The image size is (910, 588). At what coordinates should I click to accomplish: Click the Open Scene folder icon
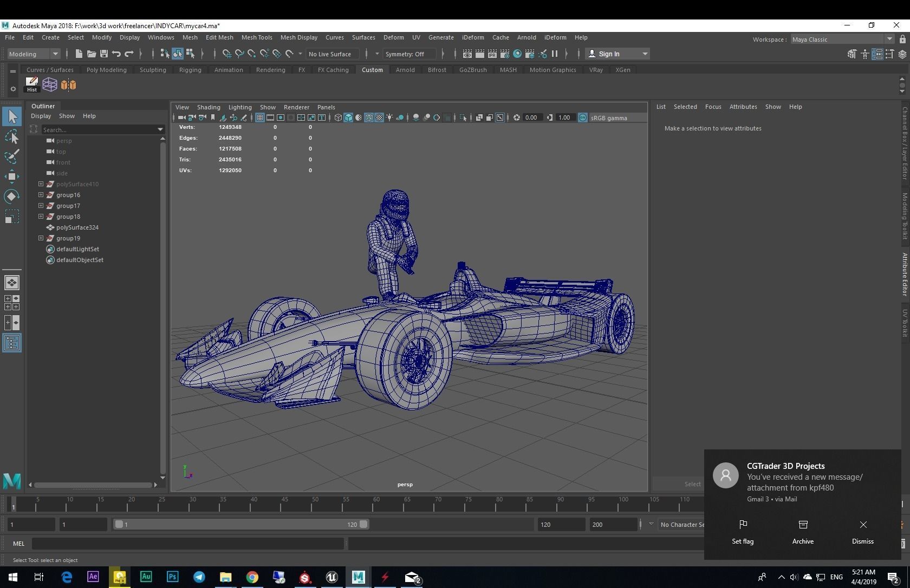click(x=91, y=54)
